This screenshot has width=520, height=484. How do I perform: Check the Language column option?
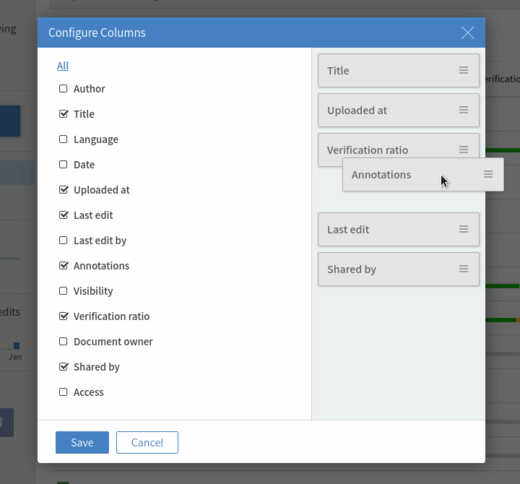(x=63, y=139)
